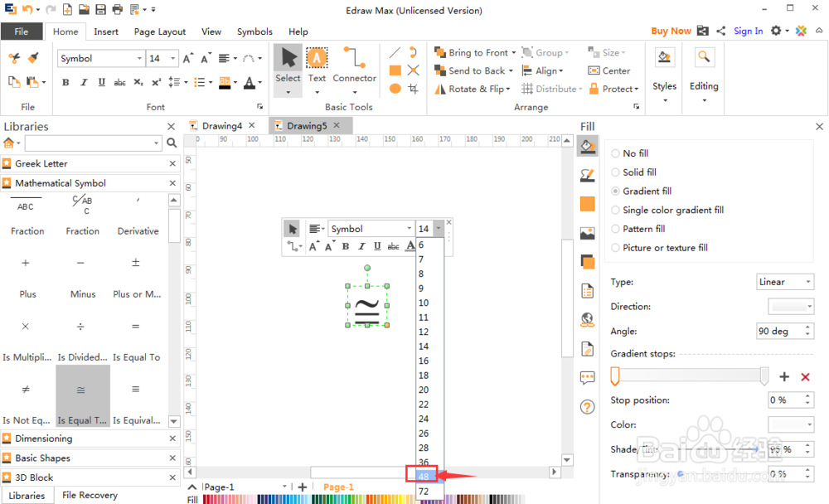Image resolution: width=829 pixels, height=504 pixels.
Task: Select the line drawing tool
Action: (395, 52)
